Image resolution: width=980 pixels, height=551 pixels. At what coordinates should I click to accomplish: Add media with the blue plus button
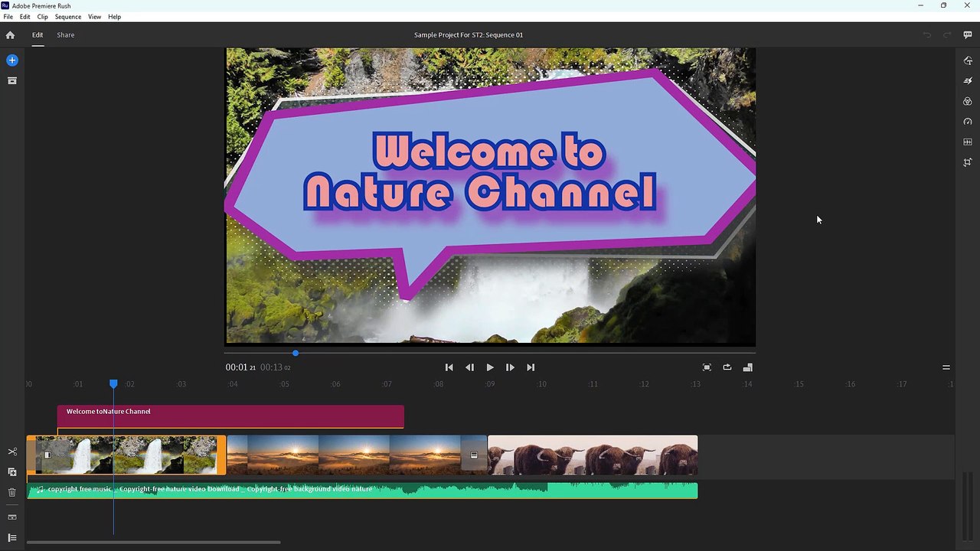[x=11, y=60]
